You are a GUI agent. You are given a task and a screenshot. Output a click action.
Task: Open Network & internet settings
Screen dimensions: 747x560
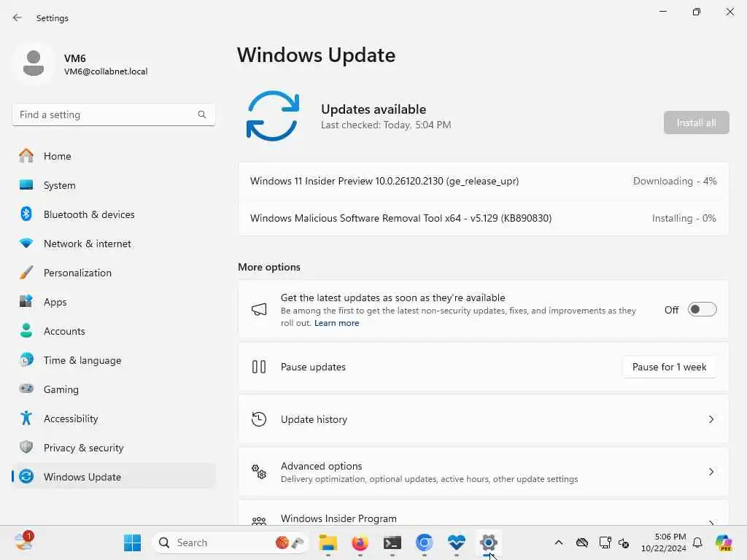click(113, 244)
